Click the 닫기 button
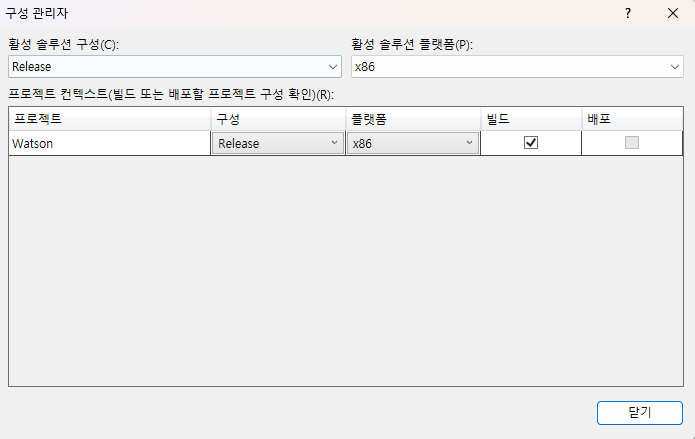 (x=640, y=413)
